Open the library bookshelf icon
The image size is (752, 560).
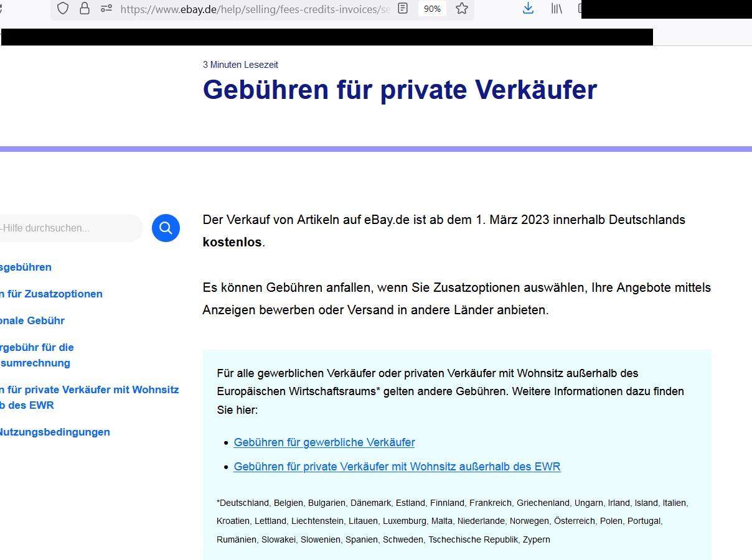(557, 9)
